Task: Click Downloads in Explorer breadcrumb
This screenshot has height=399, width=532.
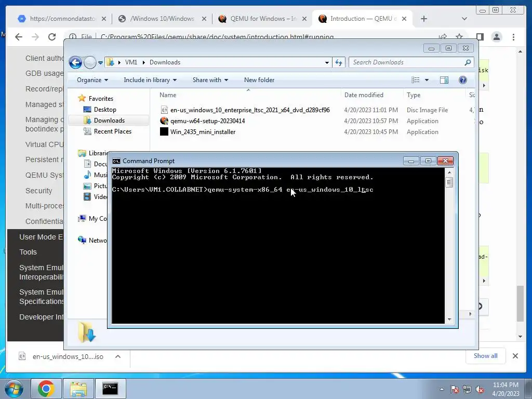Action: (165, 62)
